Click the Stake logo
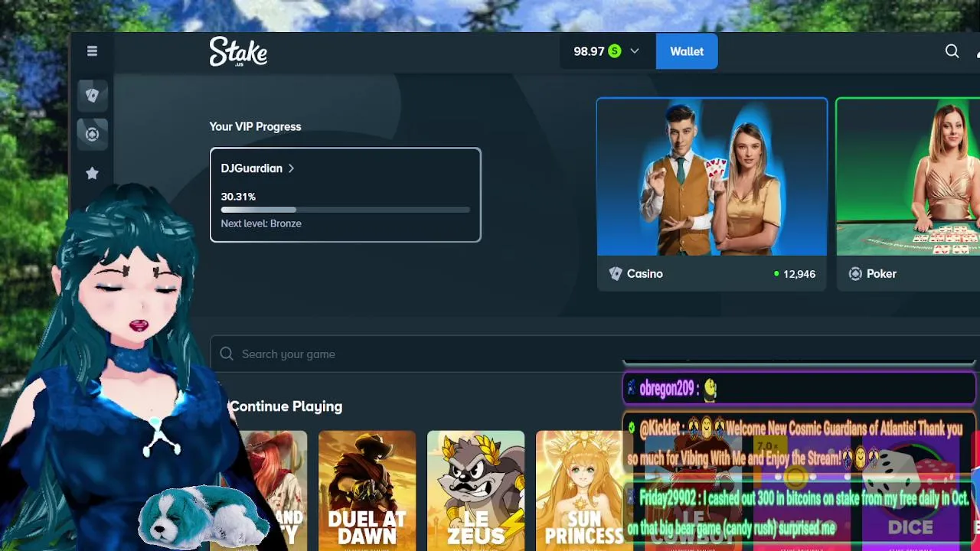 pyautogui.click(x=238, y=51)
